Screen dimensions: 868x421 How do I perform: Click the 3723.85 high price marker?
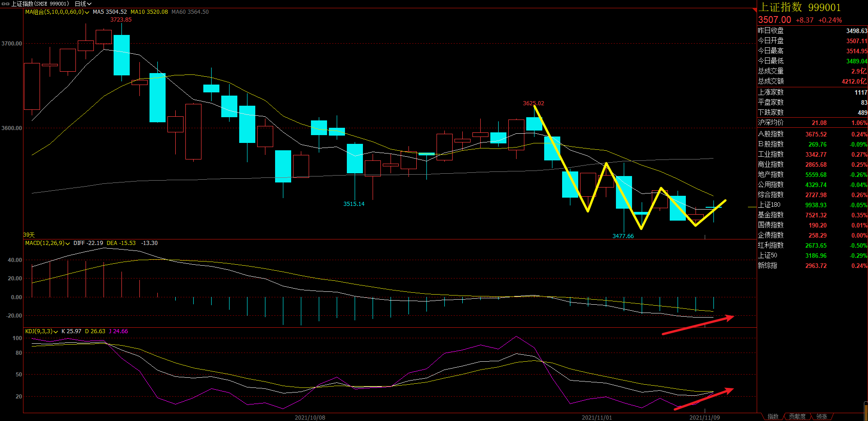pyautogui.click(x=121, y=20)
